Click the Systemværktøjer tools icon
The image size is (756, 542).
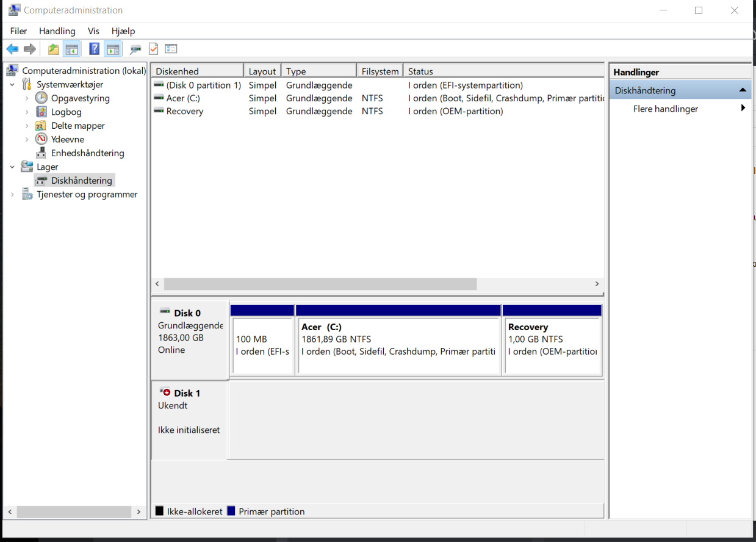[27, 84]
